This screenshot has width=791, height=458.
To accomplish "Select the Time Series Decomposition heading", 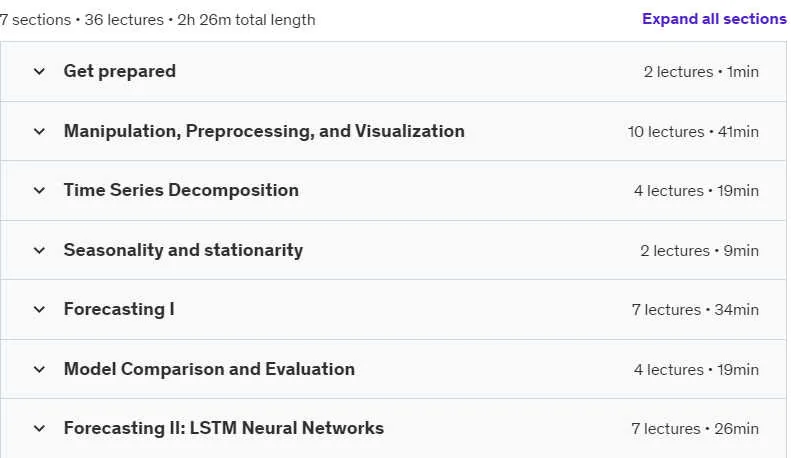I will [x=181, y=190].
